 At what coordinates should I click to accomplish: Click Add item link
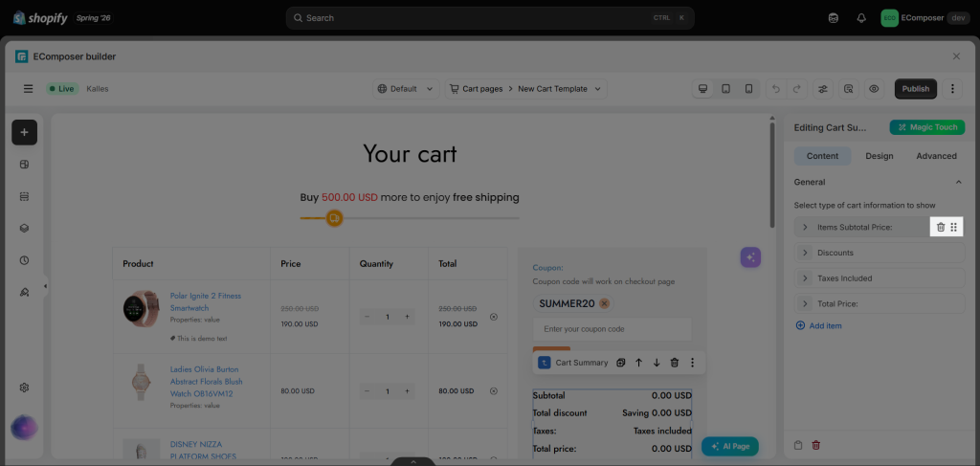(819, 325)
